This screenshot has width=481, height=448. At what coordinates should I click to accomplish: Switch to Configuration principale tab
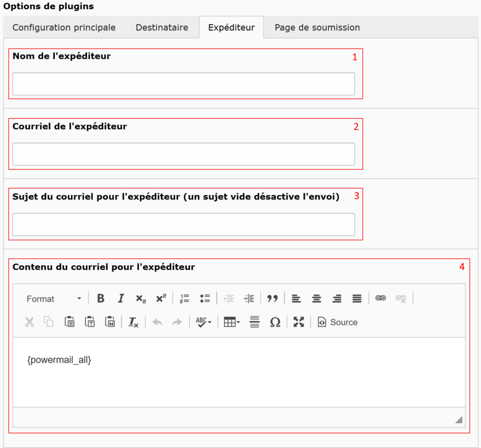click(64, 28)
